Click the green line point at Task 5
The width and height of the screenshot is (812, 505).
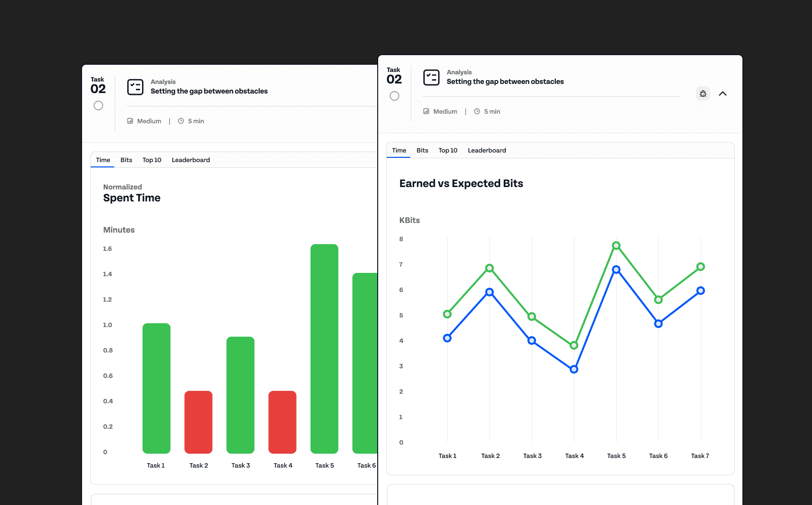[616, 246]
